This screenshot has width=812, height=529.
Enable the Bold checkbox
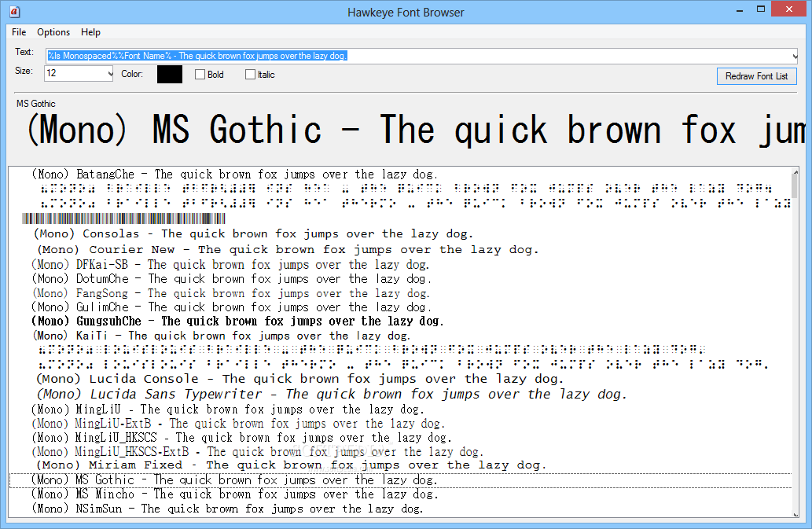200,75
